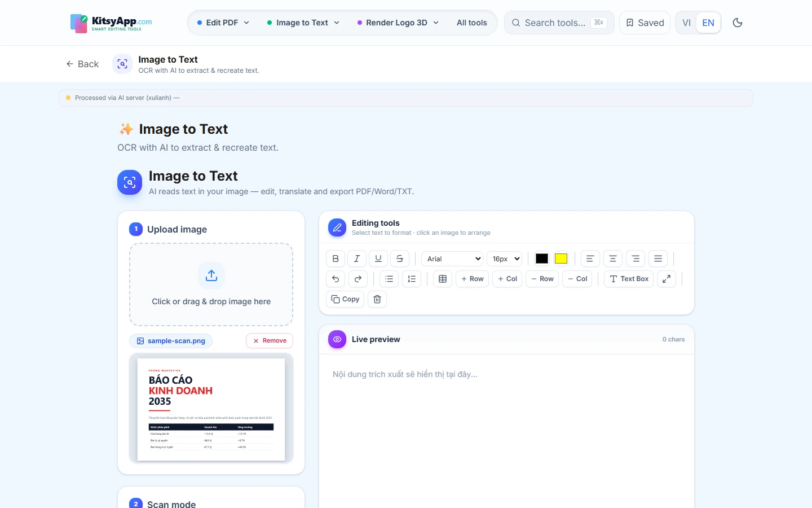Expand the Render Logo 3D menu
Screen dimensions: 812x508
398,23
